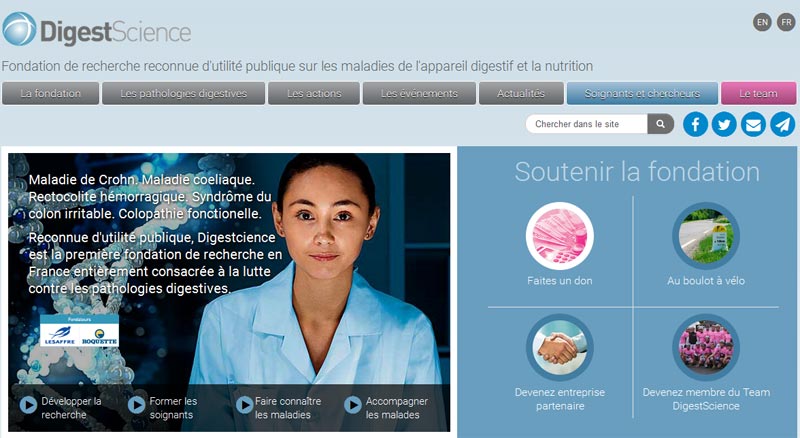This screenshot has height=438, width=800.
Task: Click play icon beside Développer la recherche
Action: (x=28, y=405)
